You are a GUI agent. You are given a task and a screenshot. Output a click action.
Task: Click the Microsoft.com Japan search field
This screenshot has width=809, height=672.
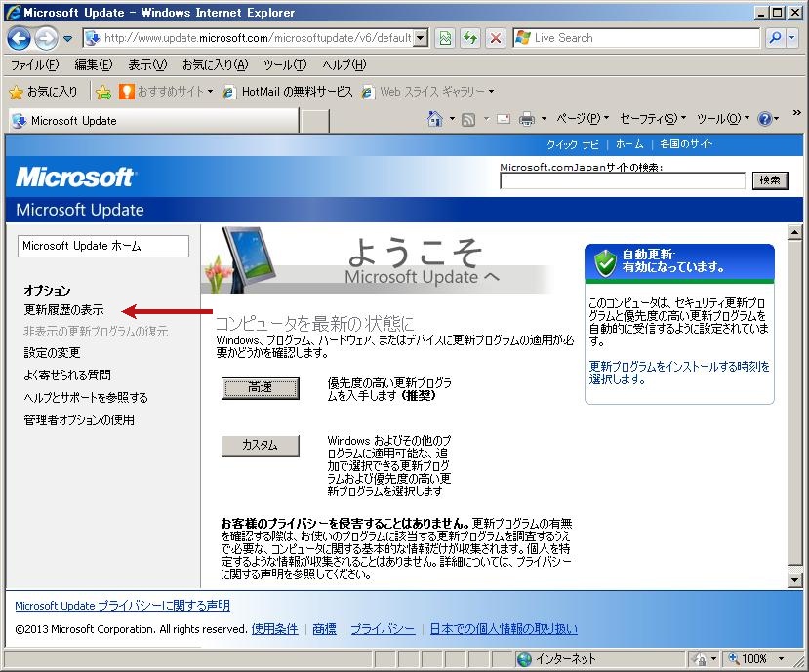tap(623, 181)
